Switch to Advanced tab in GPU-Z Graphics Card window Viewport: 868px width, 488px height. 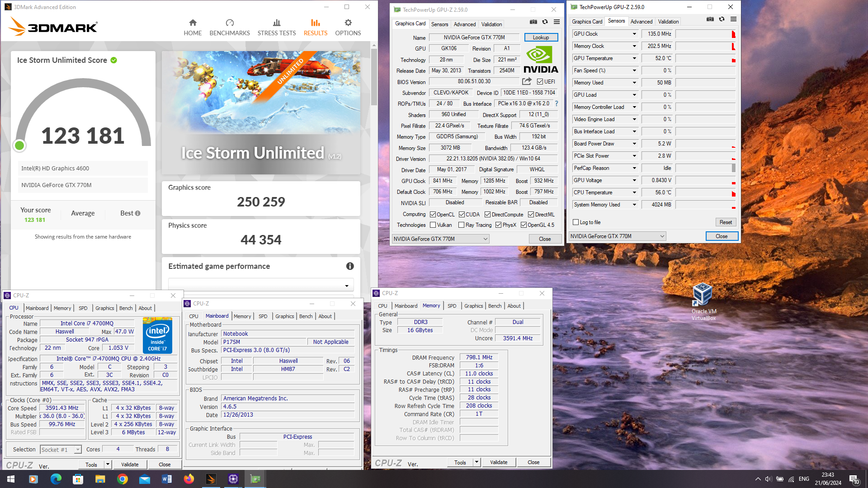point(464,24)
